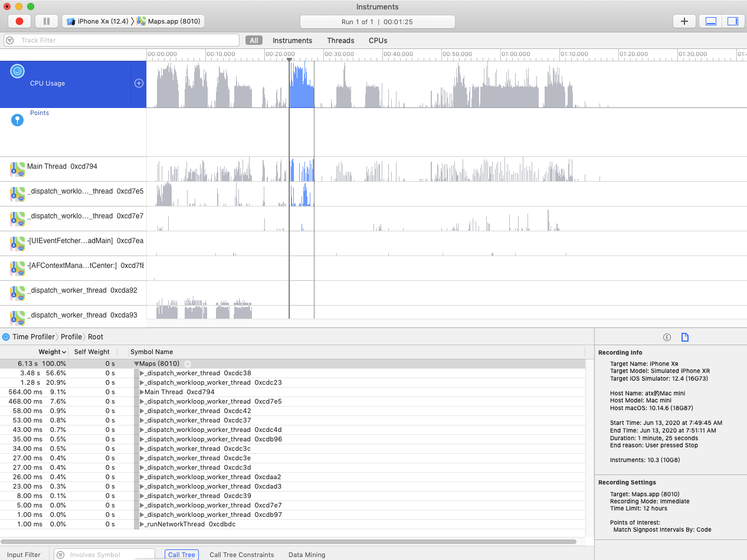The width and height of the screenshot is (747, 560).
Task: Add an instrument with the plus button
Action: (x=684, y=21)
